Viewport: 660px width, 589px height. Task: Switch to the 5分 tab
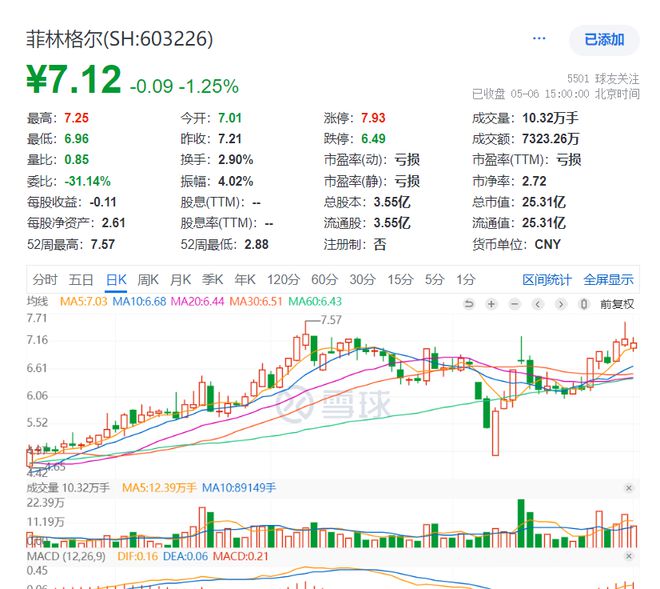(x=434, y=280)
